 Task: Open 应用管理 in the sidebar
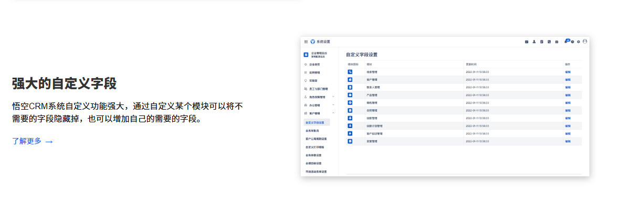[314, 72]
